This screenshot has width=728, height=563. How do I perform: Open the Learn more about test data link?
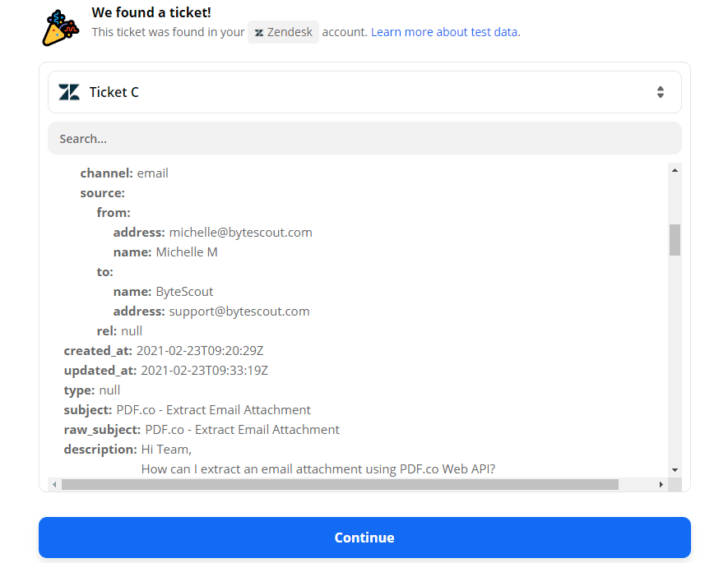pos(444,32)
